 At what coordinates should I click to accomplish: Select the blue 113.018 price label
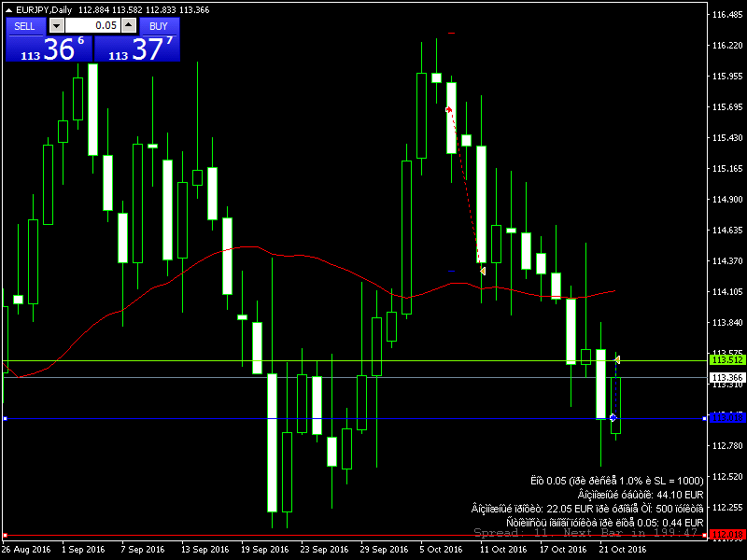pos(727,418)
